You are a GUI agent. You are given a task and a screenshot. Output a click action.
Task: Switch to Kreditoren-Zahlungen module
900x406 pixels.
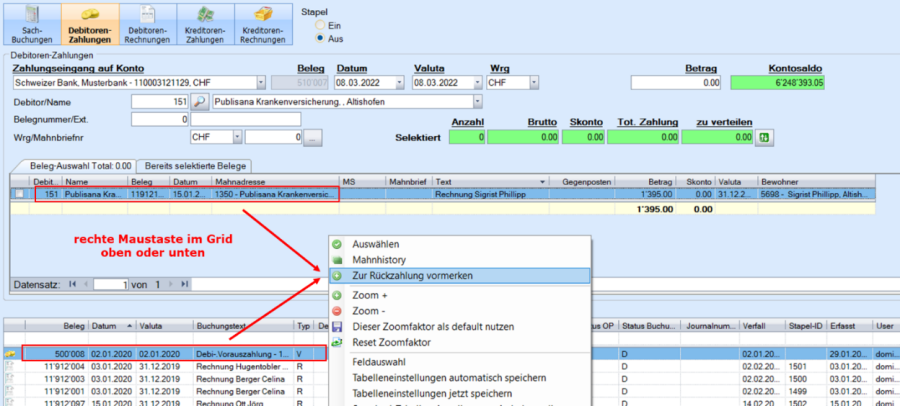[206, 24]
